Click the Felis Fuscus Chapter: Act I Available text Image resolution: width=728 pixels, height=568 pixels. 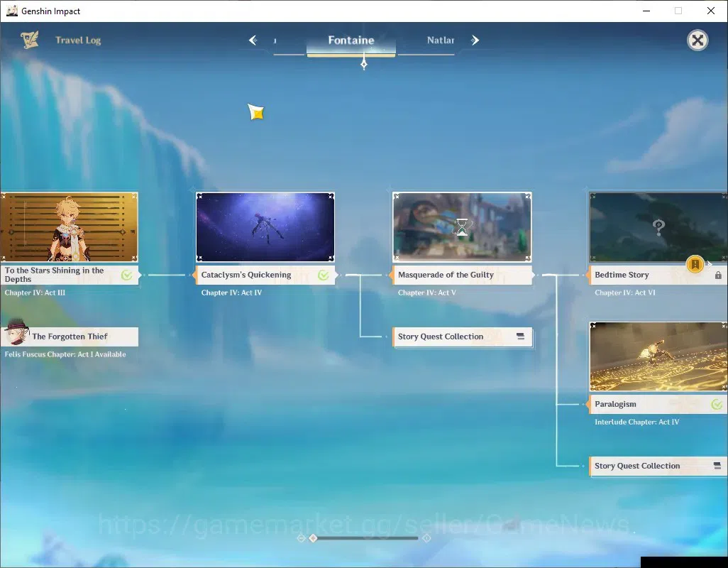click(65, 354)
